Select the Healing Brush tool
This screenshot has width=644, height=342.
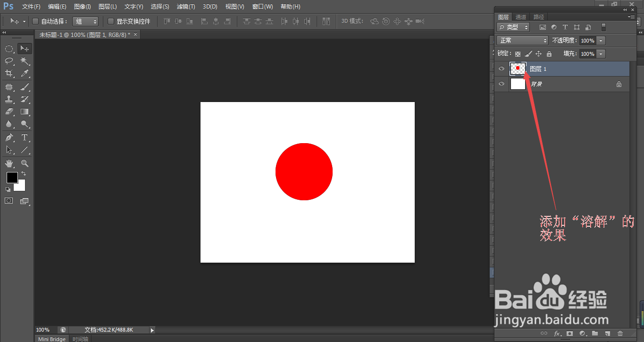(x=9, y=87)
